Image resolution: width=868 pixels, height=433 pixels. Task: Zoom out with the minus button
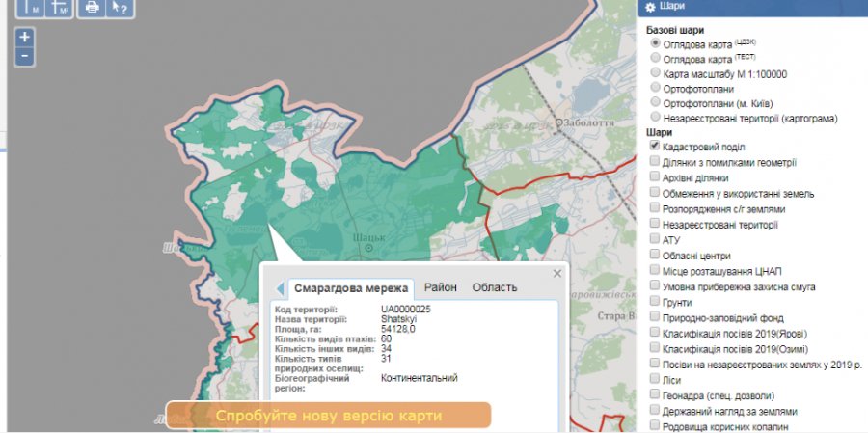pyautogui.click(x=24, y=56)
